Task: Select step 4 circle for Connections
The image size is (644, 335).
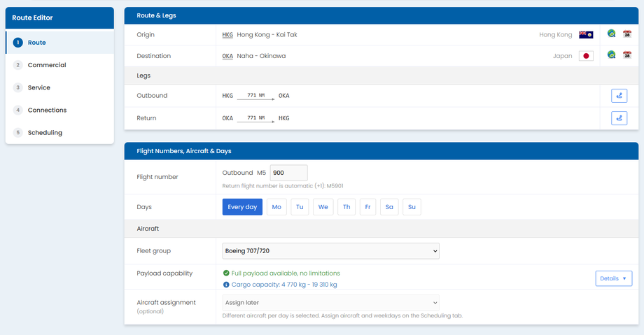Action: (x=17, y=110)
